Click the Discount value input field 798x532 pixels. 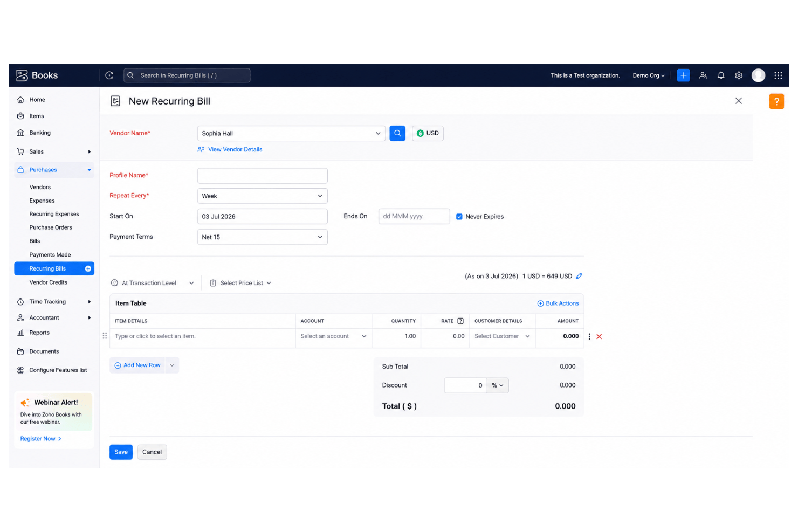(x=465, y=385)
